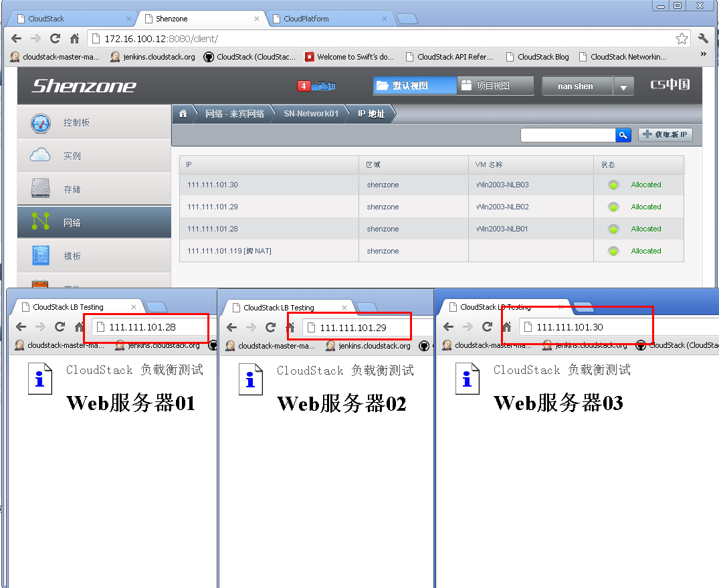Click the home icon in breadcrumb
Image resolution: width=719 pixels, height=588 pixels.
pos(183,114)
